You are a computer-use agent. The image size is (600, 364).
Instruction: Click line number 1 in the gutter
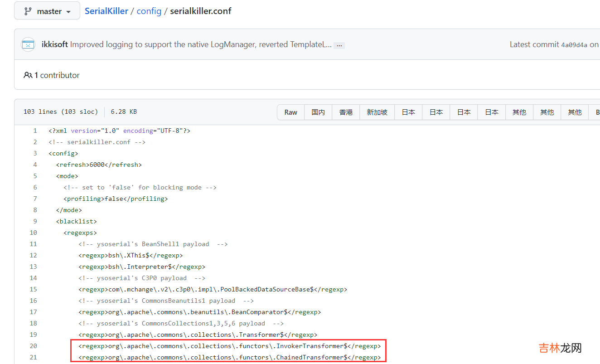coord(35,131)
